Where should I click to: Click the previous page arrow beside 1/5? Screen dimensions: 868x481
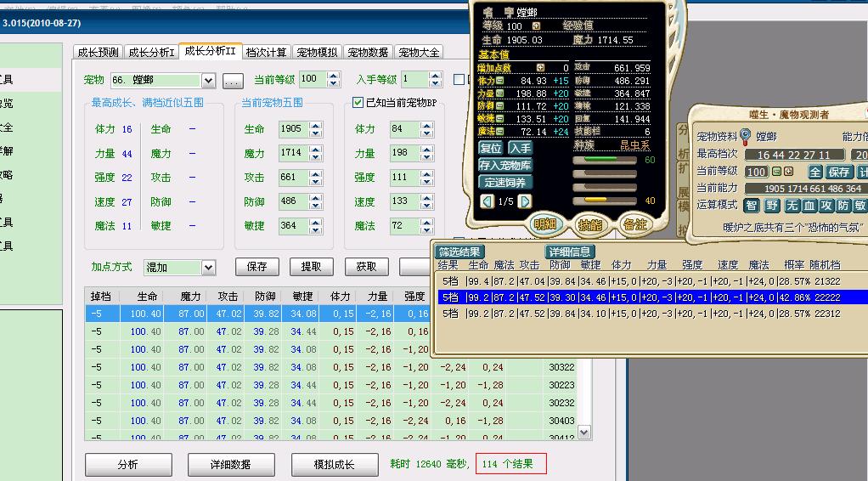(487, 201)
